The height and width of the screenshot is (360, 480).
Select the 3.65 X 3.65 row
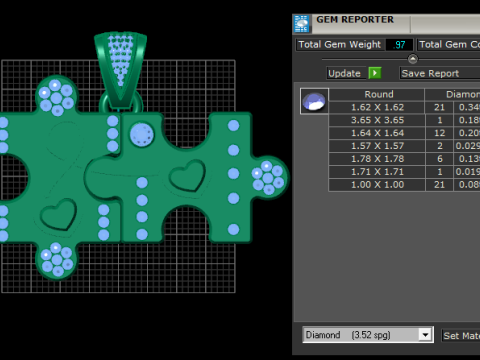click(404, 120)
